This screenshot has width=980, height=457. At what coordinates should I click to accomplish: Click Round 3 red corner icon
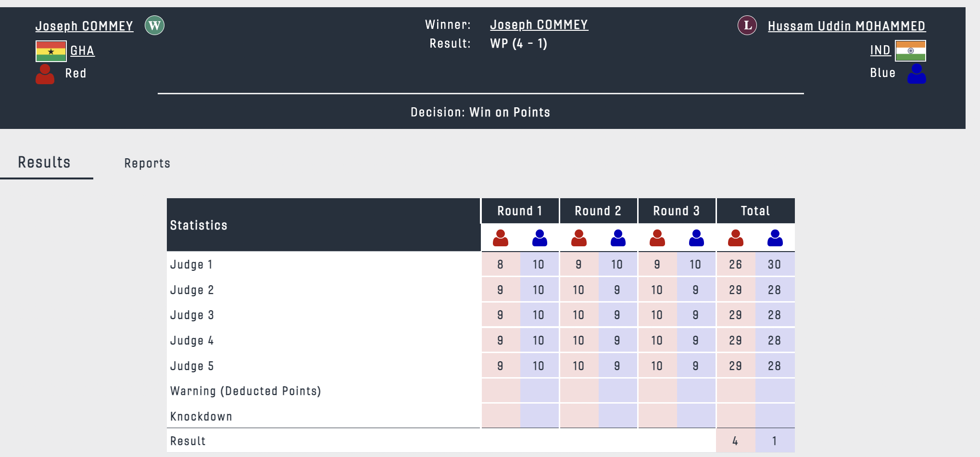[x=657, y=238]
